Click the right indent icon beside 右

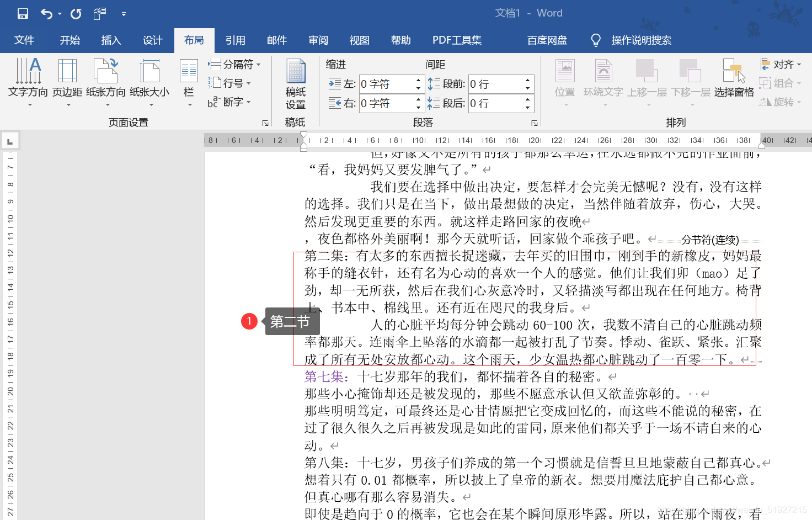pos(335,103)
